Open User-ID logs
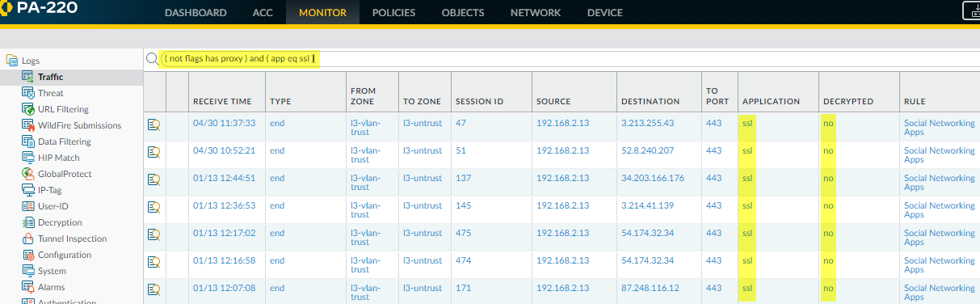 pyautogui.click(x=53, y=206)
